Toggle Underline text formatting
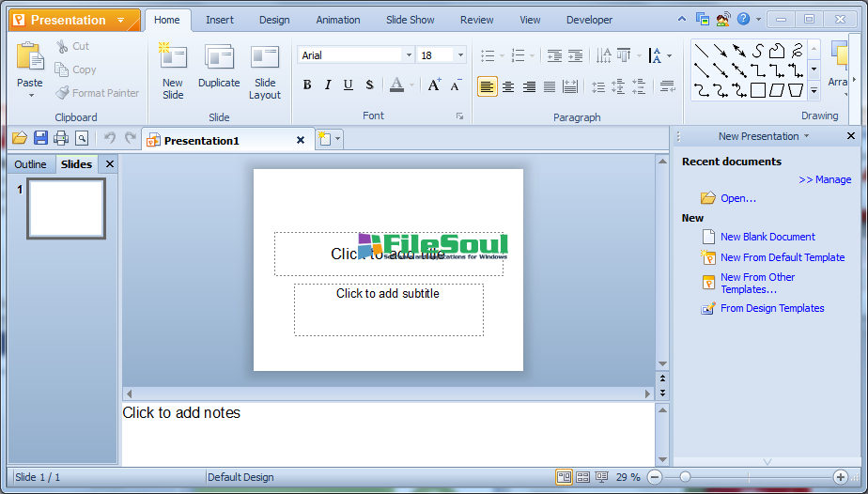This screenshot has height=494, width=868. point(349,85)
